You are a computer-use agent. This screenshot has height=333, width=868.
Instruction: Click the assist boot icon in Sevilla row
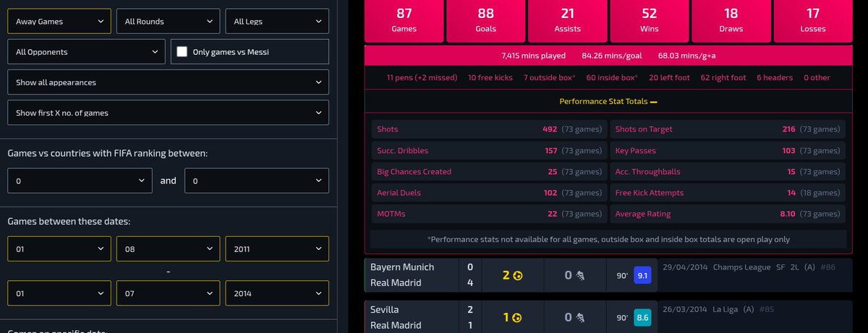579,317
